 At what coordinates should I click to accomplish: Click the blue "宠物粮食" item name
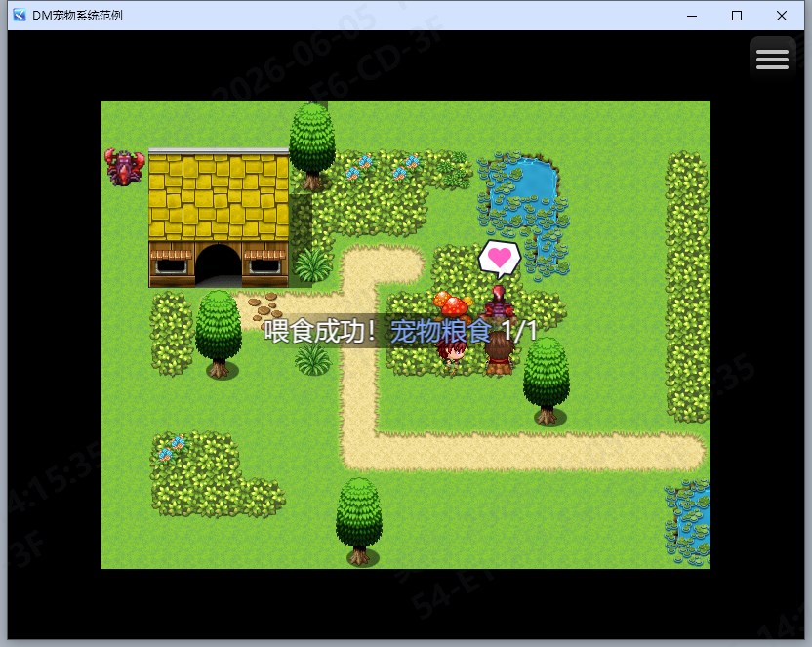(x=441, y=331)
